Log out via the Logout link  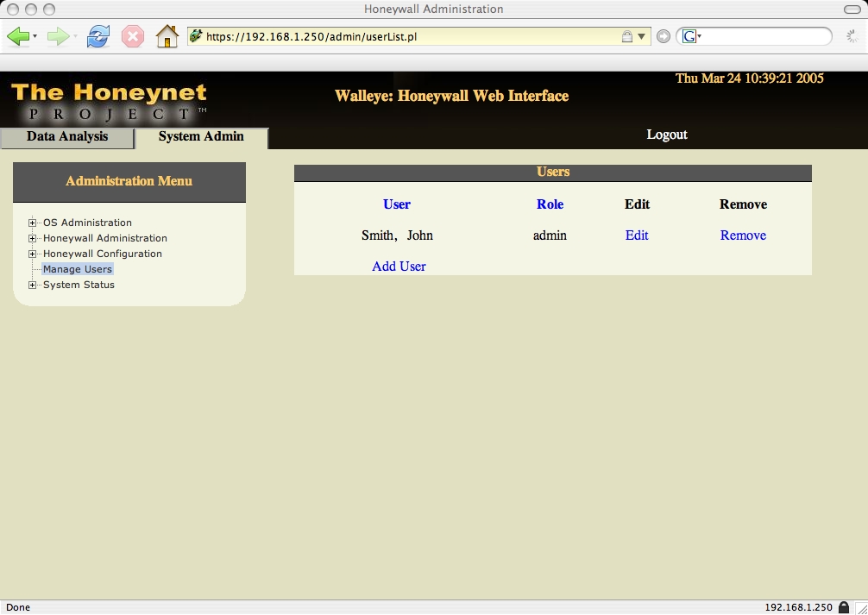click(667, 135)
